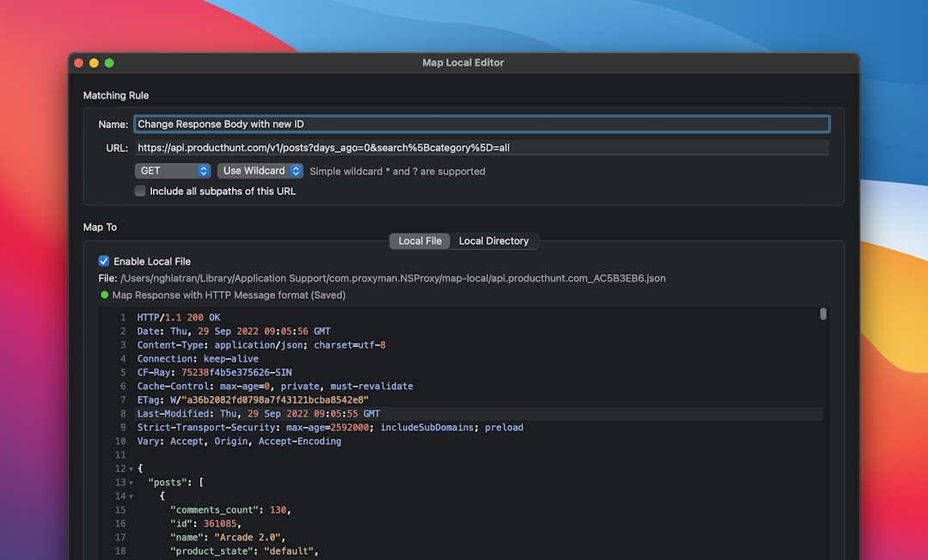
Task: Click inside the URL field
Action: click(430, 147)
